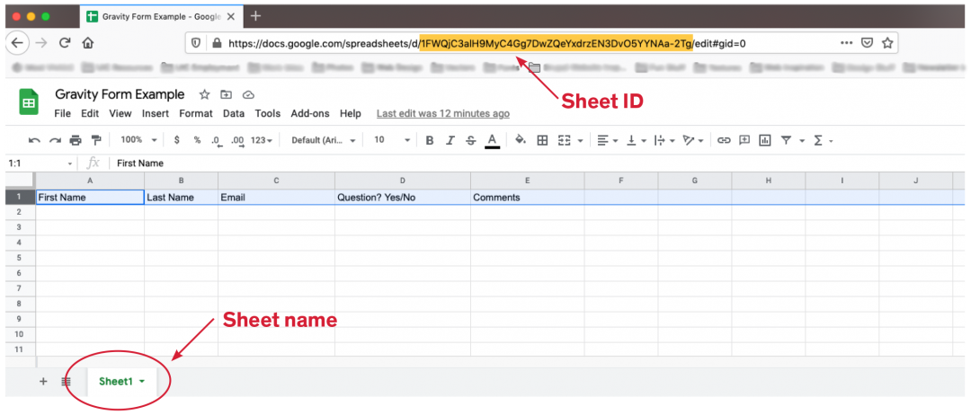
Task: Open the zoom 100% dropdown
Action: 138,140
